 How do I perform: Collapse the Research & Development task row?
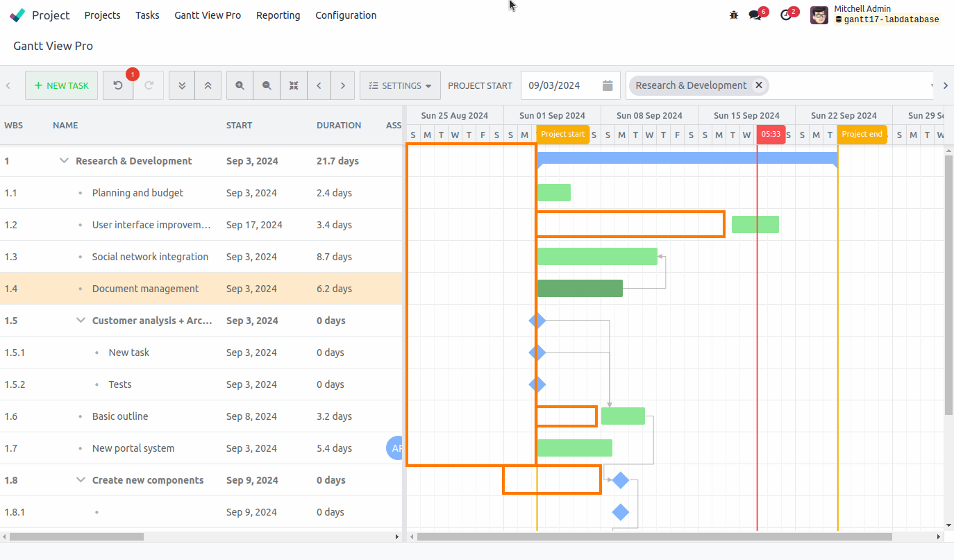(x=63, y=160)
